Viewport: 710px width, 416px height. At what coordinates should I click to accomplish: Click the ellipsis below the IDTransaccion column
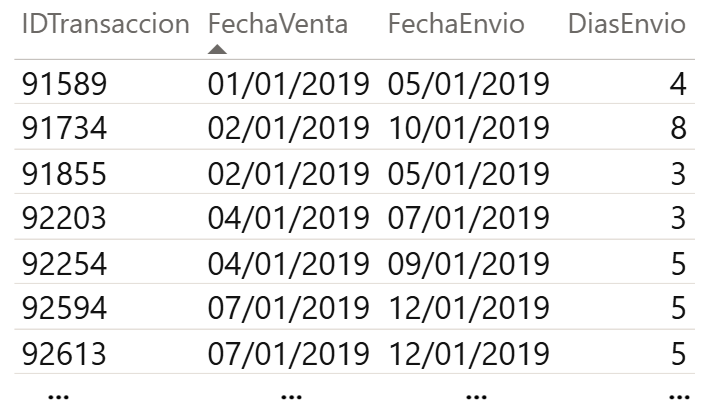[59, 395]
